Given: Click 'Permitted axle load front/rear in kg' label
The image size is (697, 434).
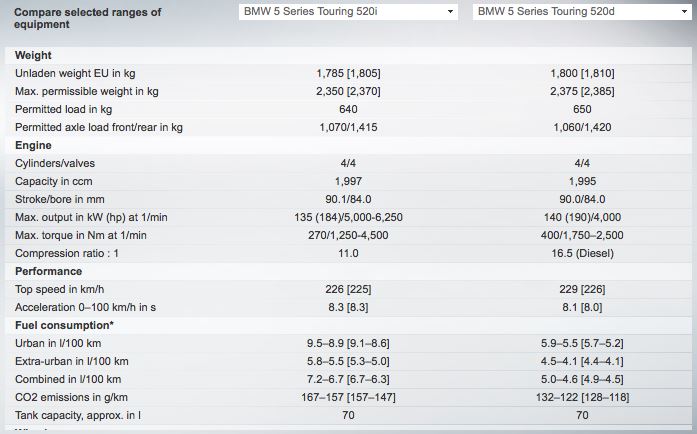Looking at the screenshot, I should [99, 127].
